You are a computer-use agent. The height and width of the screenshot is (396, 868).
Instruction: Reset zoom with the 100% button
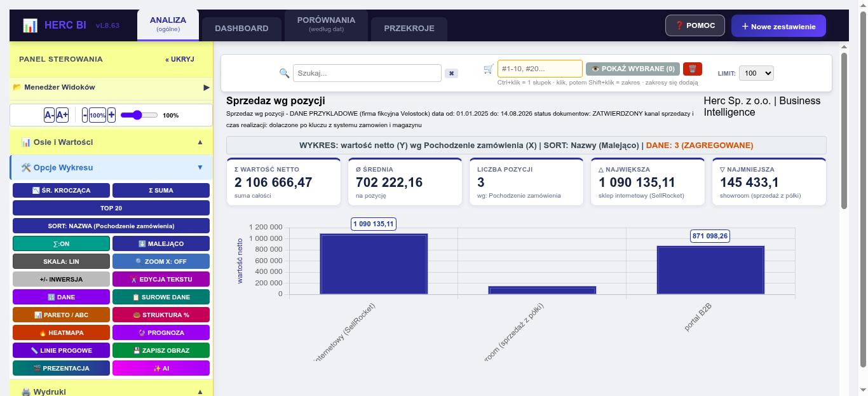point(98,115)
